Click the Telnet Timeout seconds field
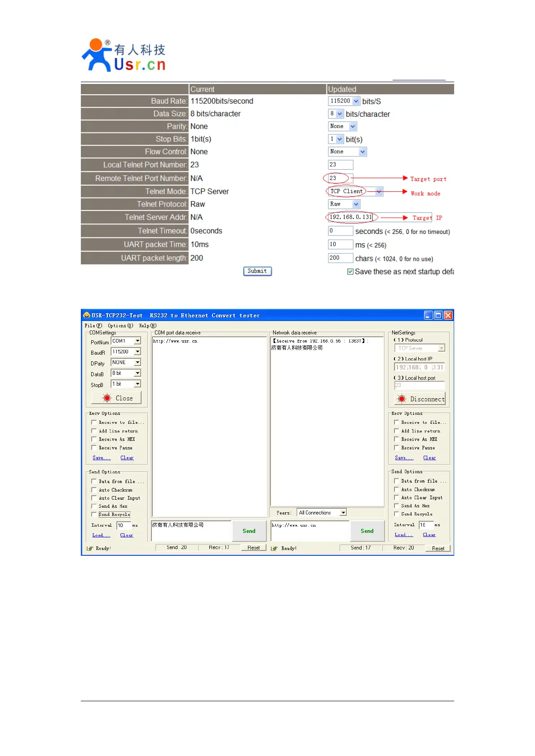The image size is (535, 756). point(340,231)
